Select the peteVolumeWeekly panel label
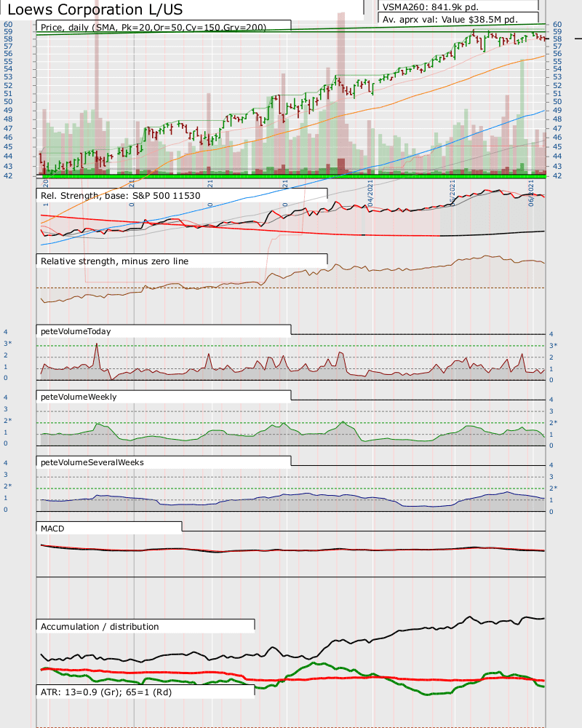The height and width of the screenshot is (728, 582). (79, 397)
